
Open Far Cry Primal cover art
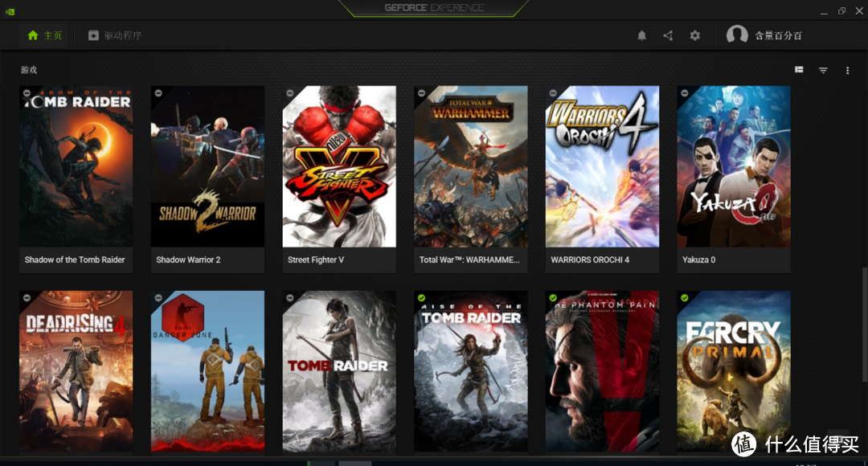coord(734,371)
